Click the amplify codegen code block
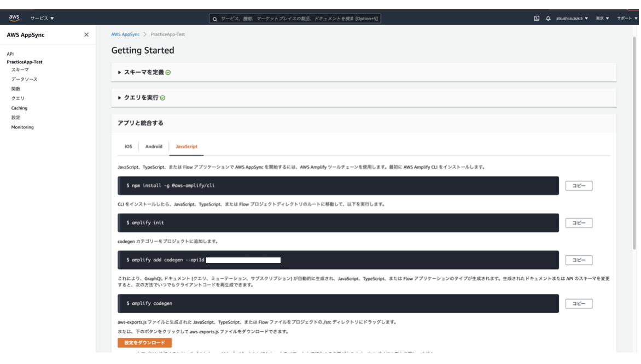This screenshot has height=364, width=641. tap(338, 303)
